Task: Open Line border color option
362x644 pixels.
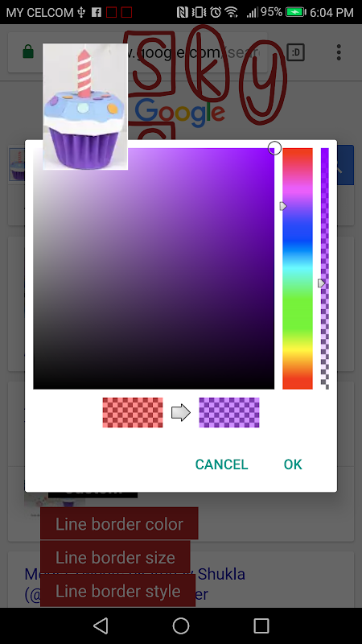Action: click(119, 524)
